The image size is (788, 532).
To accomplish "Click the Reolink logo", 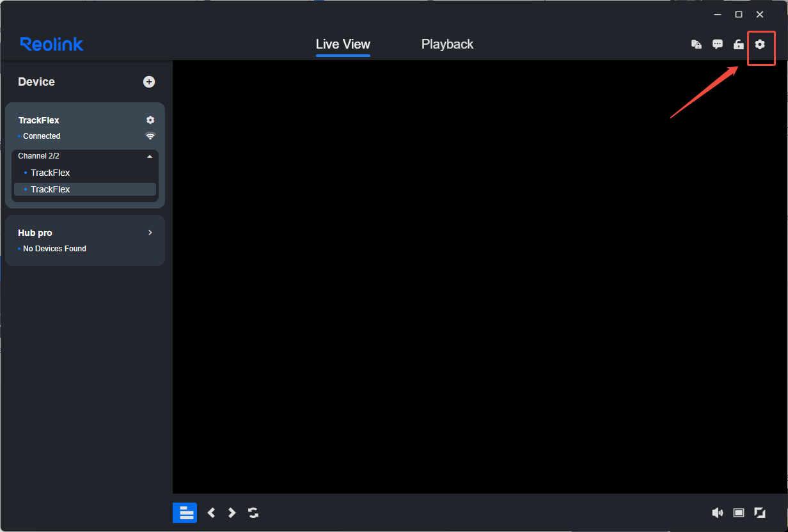I will [52, 44].
